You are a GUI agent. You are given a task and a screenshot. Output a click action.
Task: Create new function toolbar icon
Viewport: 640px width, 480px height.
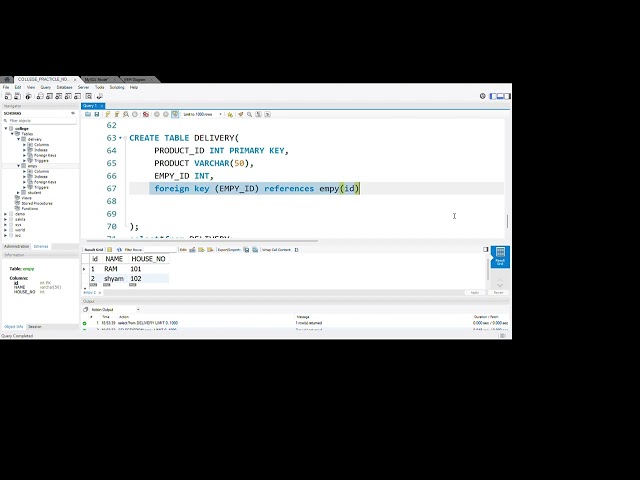click(x=78, y=96)
